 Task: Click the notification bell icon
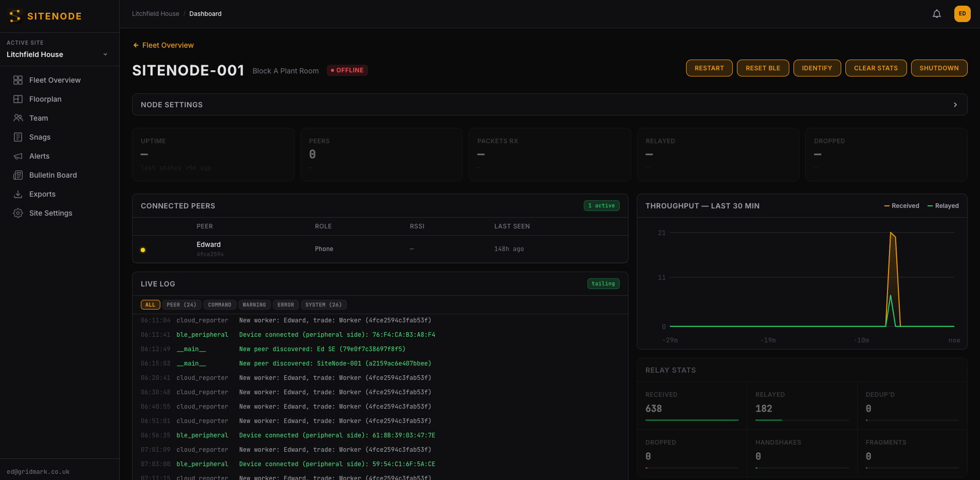pos(936,14)
